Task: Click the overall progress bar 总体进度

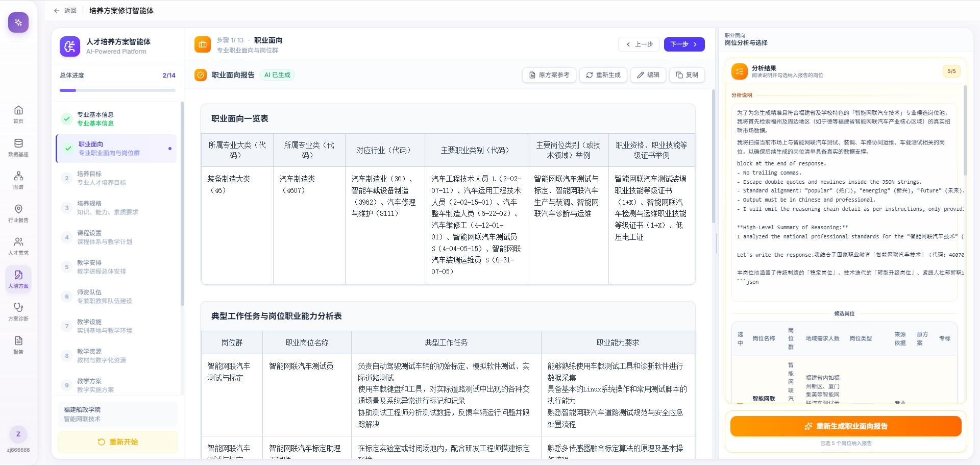Action: pyautogui.click(x=117, y=90)
